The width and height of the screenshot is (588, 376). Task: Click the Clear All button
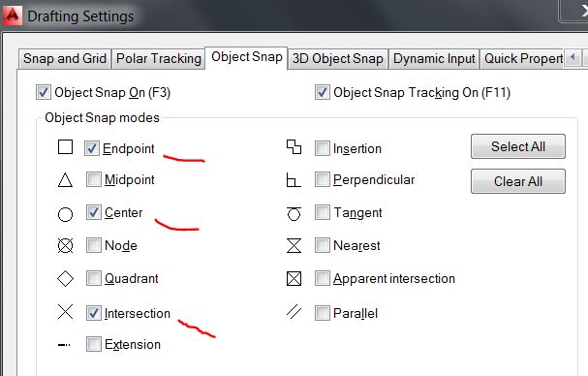click(x=518, y=181)
